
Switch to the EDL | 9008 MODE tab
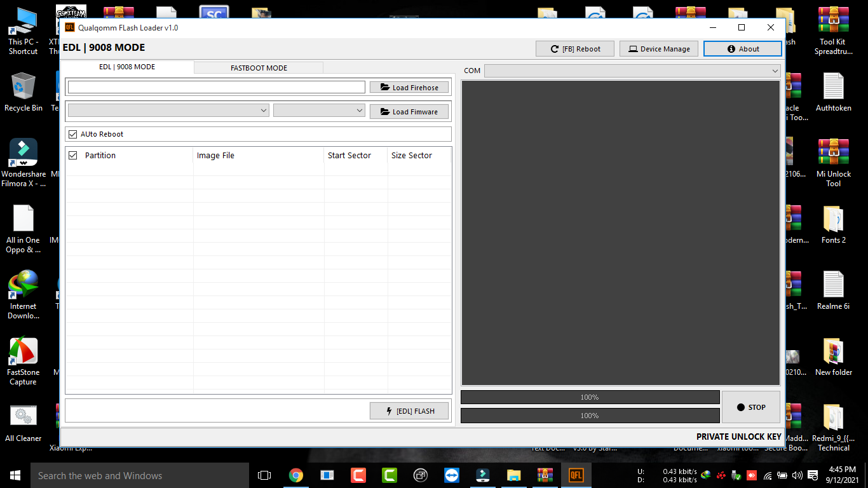[127, 67]
